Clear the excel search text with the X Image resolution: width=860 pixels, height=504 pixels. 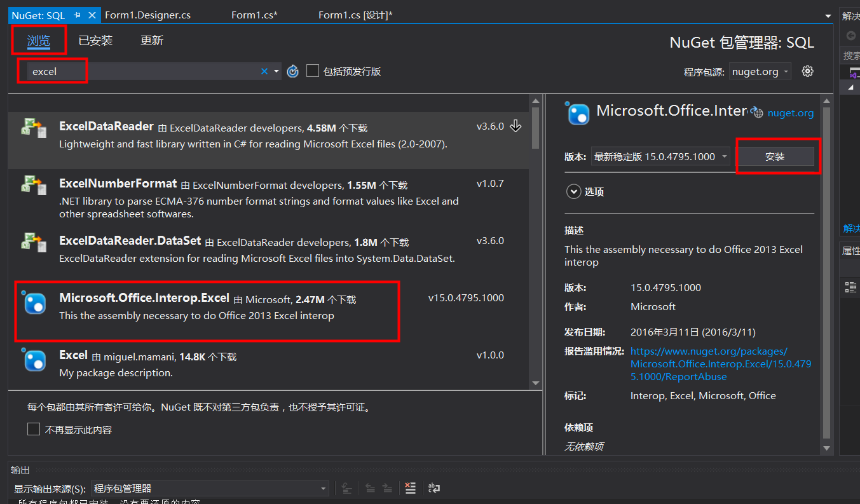point(264,71)
